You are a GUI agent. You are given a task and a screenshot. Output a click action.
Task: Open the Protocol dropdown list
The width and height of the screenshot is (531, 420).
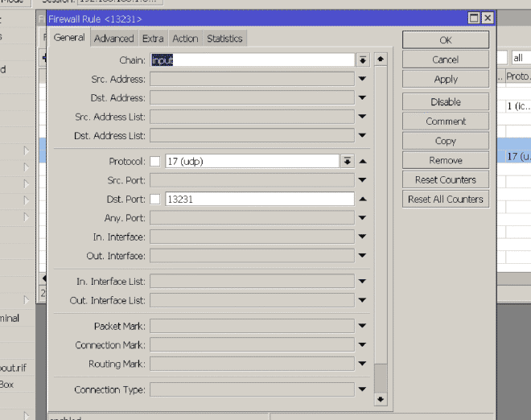pyautogui.click(x=347, y=161)
